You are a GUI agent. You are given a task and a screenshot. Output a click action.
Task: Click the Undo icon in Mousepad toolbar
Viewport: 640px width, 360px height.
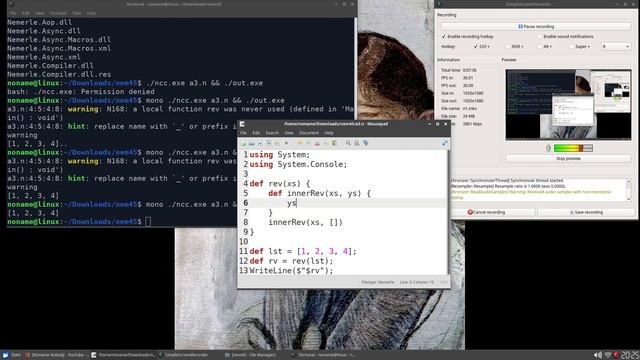pos(300,143)
